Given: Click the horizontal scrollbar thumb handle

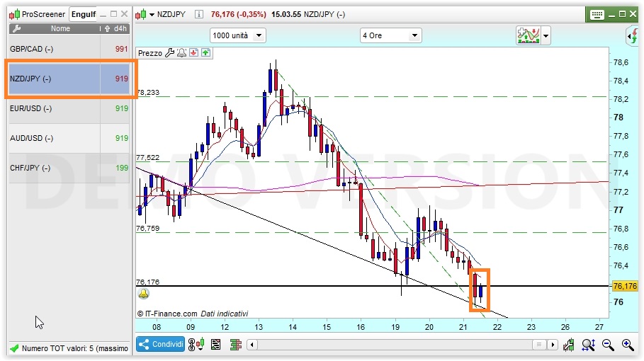Looking at the screenshot, I should (539, 345).
